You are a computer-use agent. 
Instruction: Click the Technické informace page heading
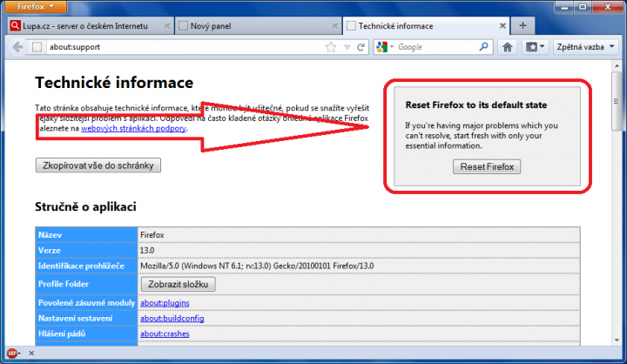point(114,83)
